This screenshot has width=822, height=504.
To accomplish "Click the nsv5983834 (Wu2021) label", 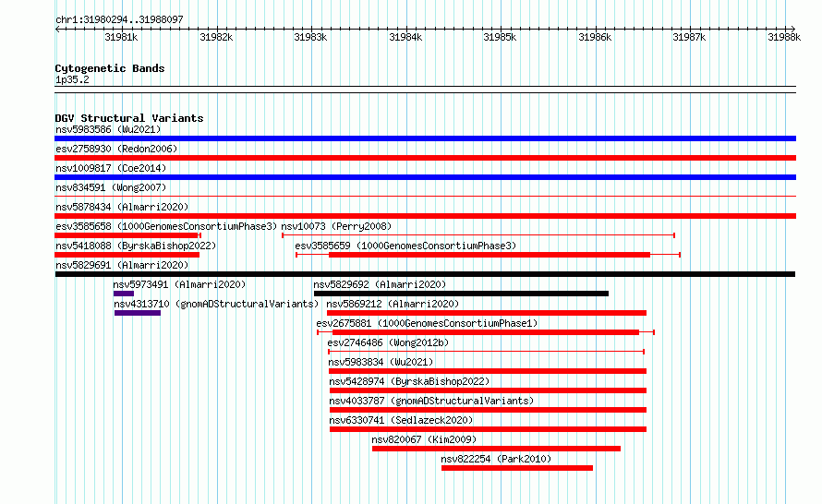I will (x=381, y=362).
